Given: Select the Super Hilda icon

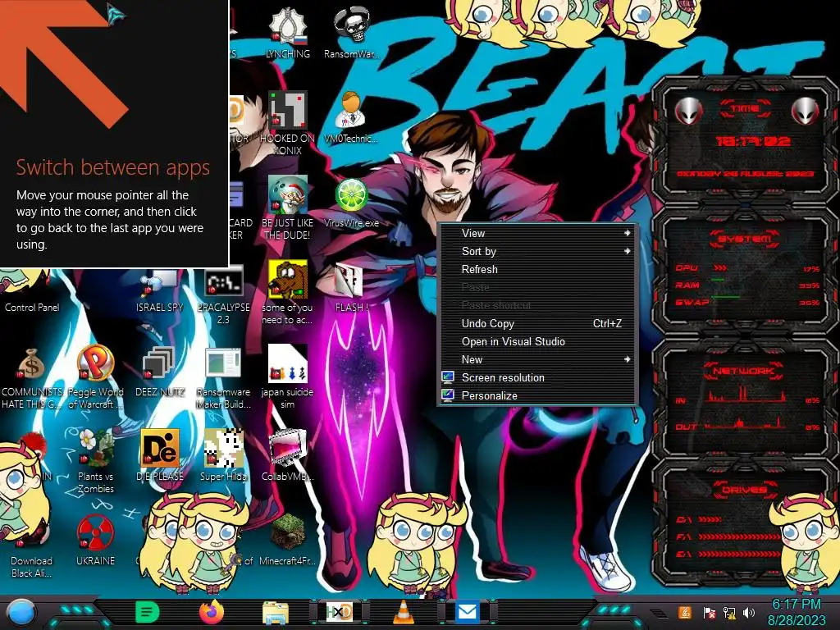Looking at the screenshot, I should [223, 455].
